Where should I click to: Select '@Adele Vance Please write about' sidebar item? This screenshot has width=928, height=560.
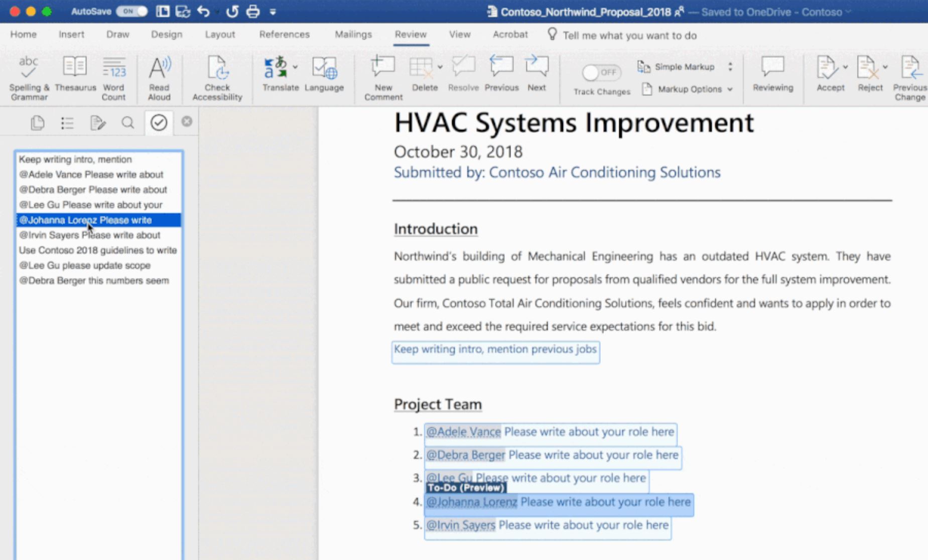(x=98, y=175)
